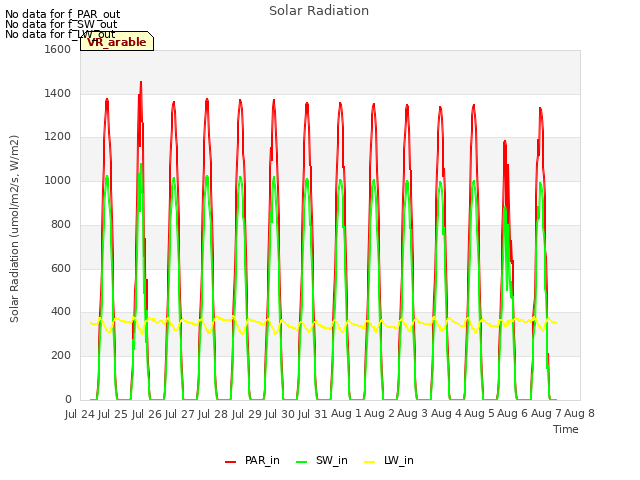Click the Solar Radiation chart title
Viewport: 640px width, 480px height.
(x=319, y=11)
